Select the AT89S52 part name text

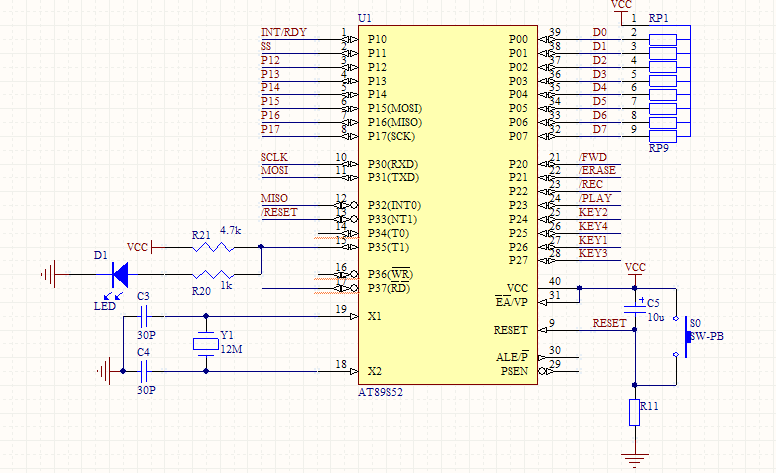[x=381, y=392]
